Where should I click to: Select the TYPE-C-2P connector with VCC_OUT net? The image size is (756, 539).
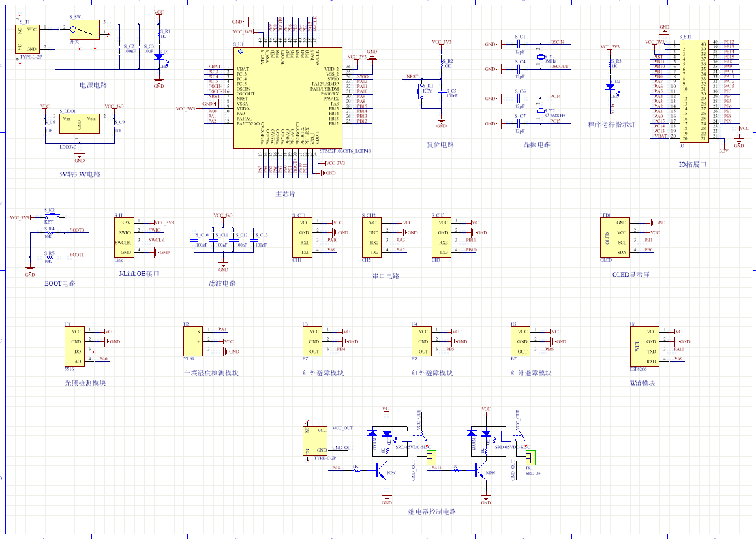315,440
